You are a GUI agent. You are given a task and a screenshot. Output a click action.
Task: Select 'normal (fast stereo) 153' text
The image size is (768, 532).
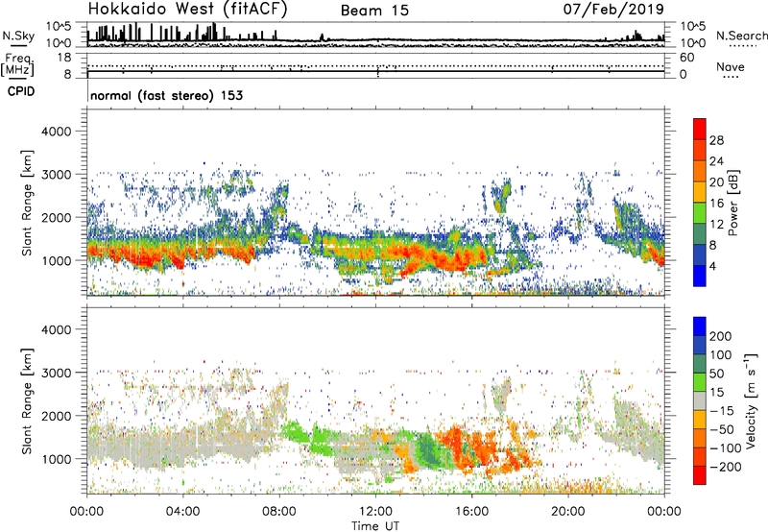tap(166, 95)
